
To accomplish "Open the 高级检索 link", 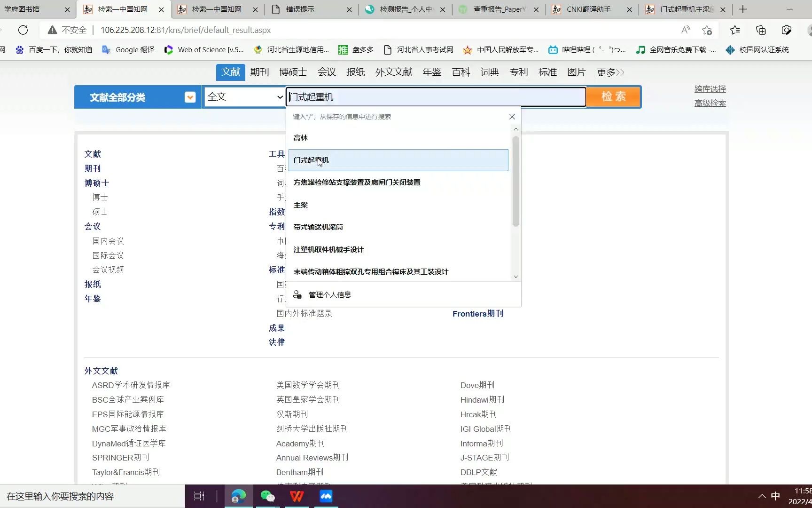I will point(710,103).
